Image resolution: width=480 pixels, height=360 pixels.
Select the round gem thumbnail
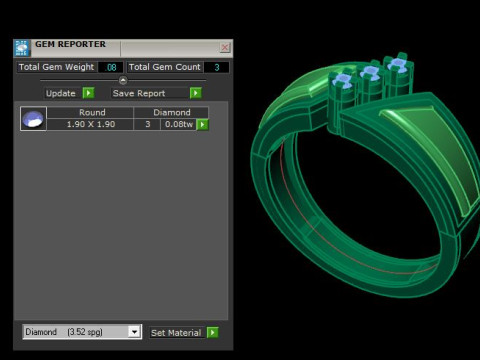(x=33, y=119)
